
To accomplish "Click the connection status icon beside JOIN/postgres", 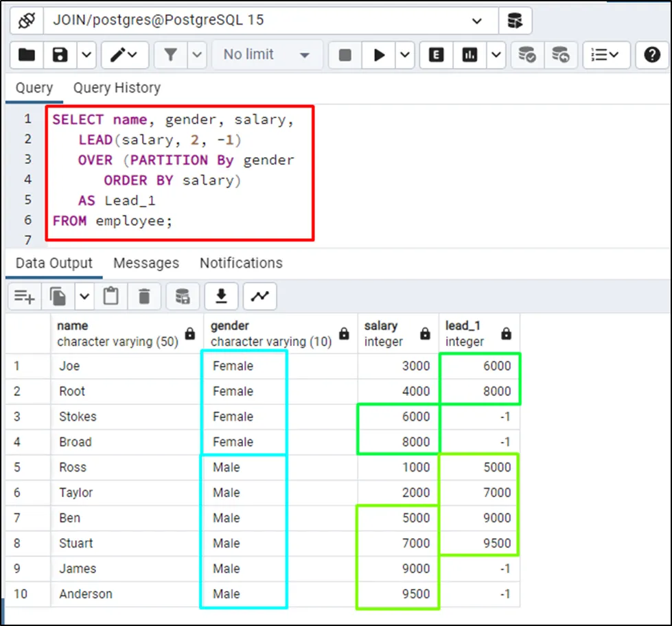I will [x=26, y=21].
